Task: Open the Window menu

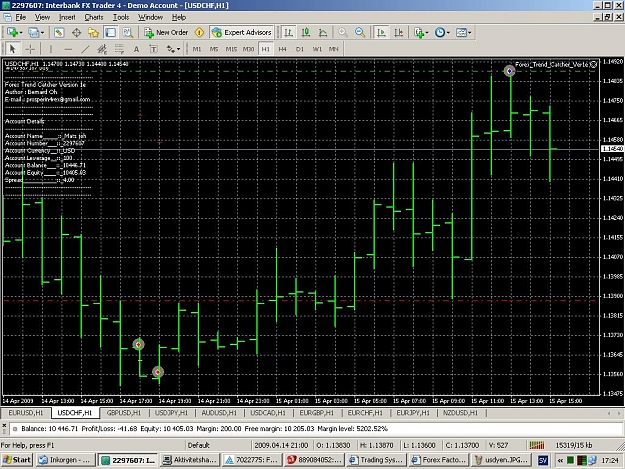Action: (150, 18)
